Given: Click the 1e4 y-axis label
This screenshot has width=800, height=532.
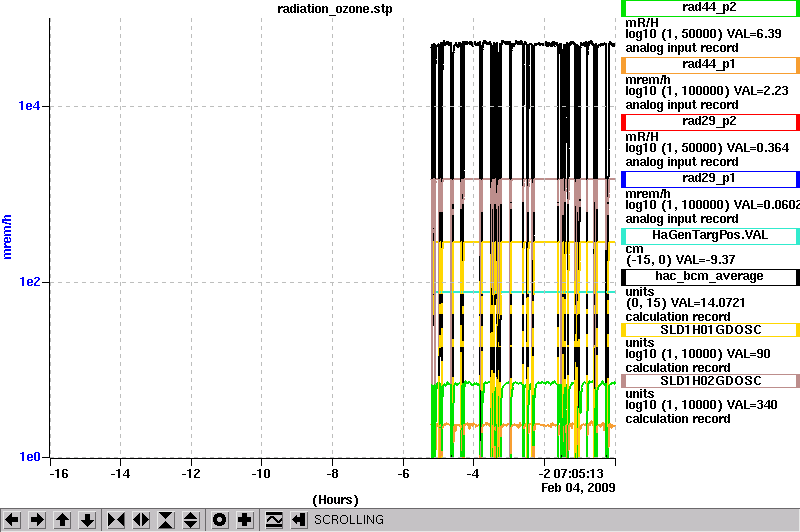Looking at the screenshot, I should 29,106.
